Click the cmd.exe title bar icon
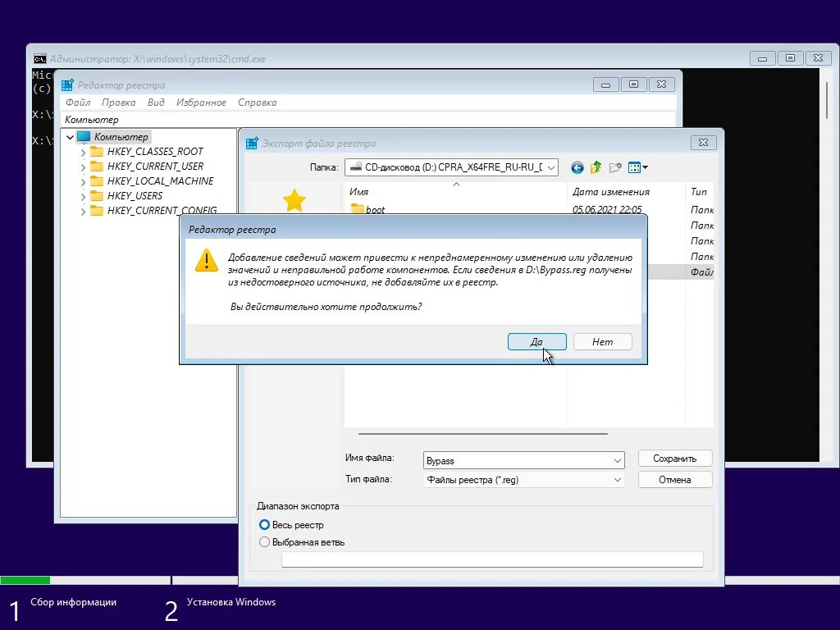Screen dimensions: 840x630 [39, 58]
